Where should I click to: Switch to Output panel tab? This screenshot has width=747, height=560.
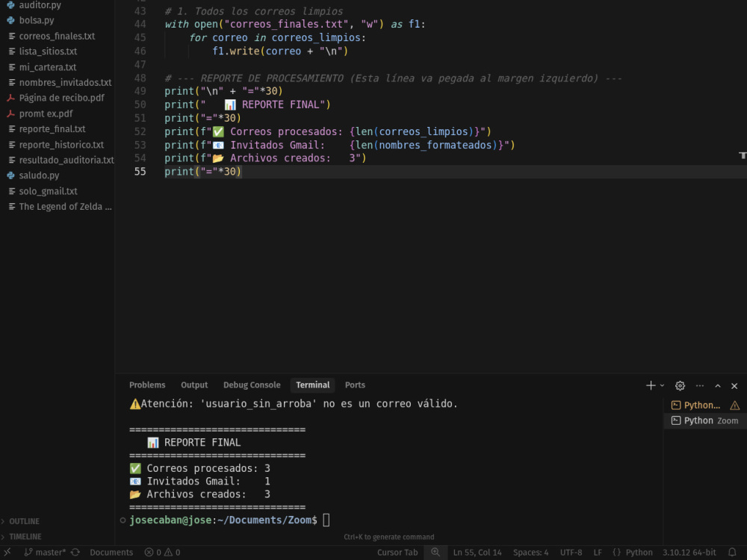pyautogui.click(x=194, y=385)
